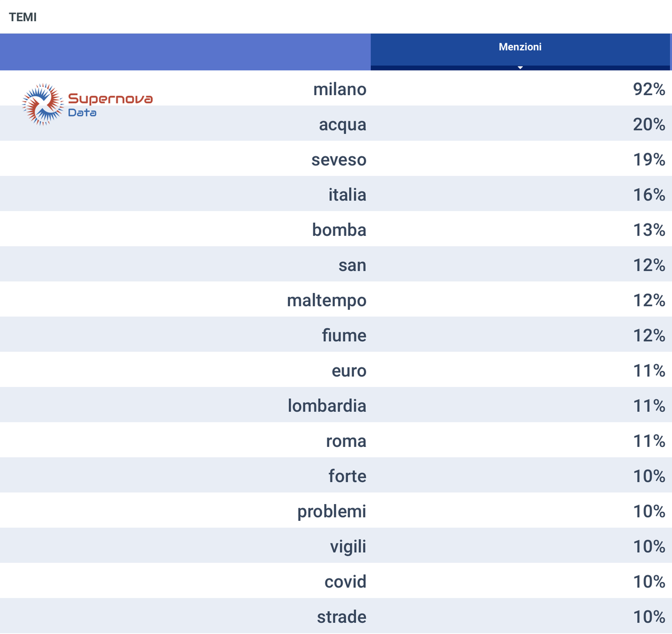This screenshot has width=672, height=634.
Task: Select the 'maltempo' row label
Action: click(326, 300)
